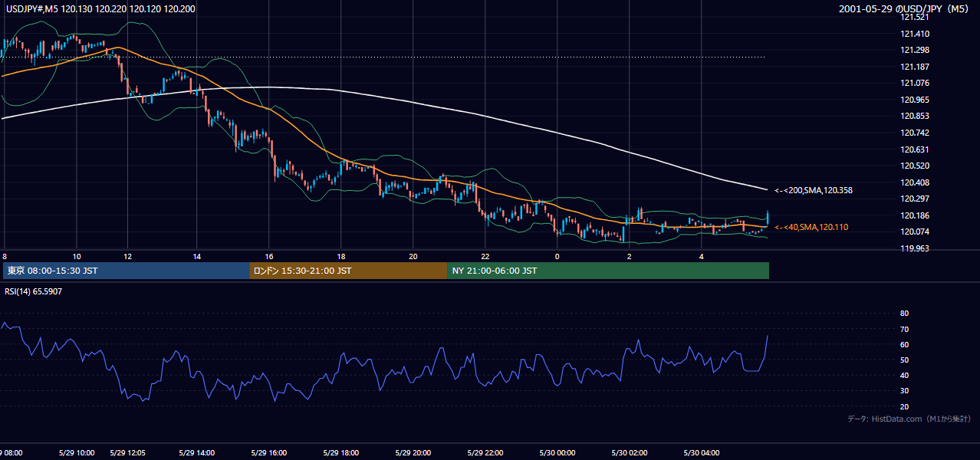Click the RSI 40 level label

904,375
